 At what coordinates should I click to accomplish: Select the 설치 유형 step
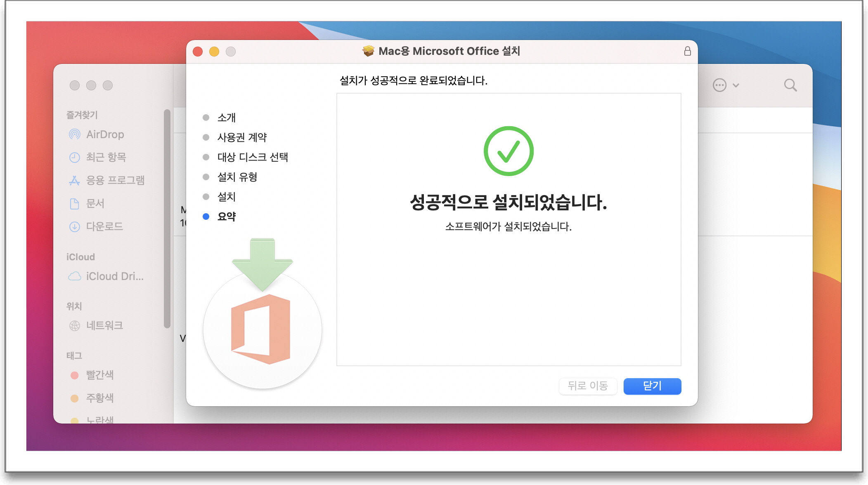237,177
